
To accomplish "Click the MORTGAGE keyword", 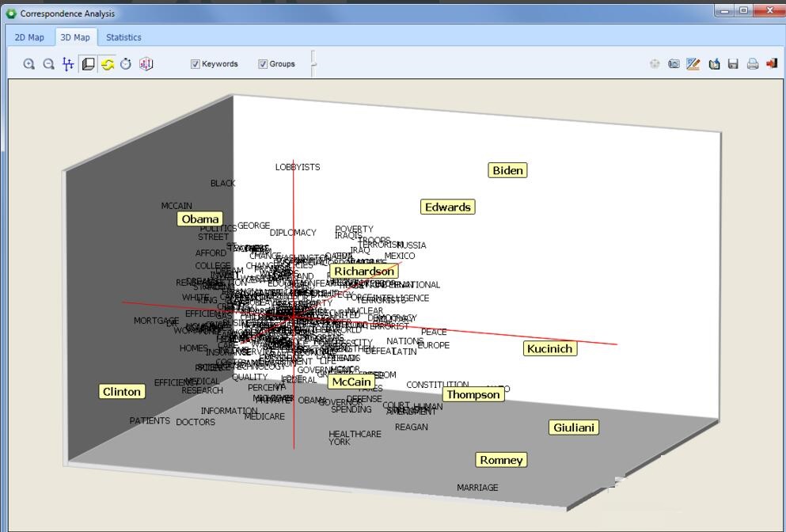I will (157, 321).
